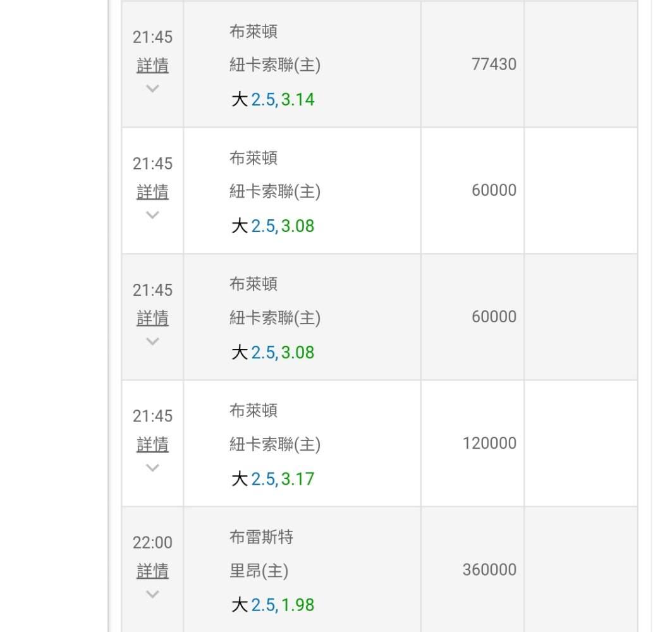Expand chevron in the 77430 bet row
Image resolution: width=672 pixels, height=632 pixels.
152,88
